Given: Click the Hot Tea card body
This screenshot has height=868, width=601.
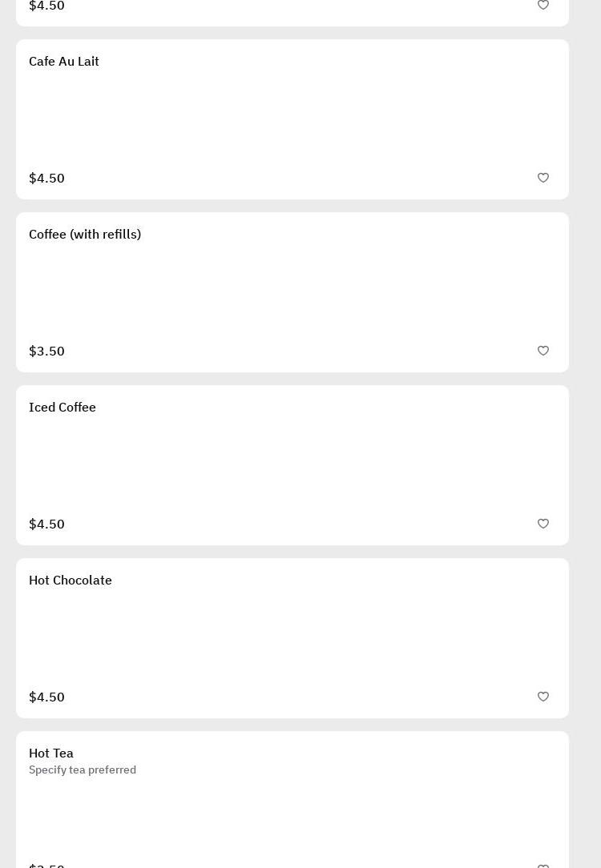Looking at the screenshot, I should click(x=292, y=813).
